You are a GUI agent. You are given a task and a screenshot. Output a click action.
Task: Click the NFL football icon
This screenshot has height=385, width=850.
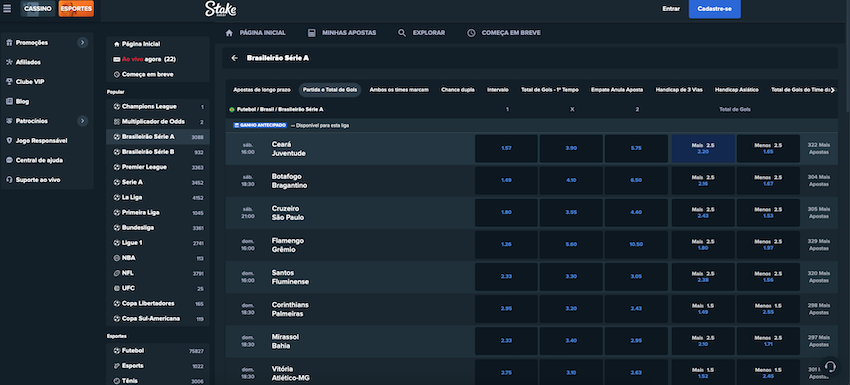click(117, 273)
